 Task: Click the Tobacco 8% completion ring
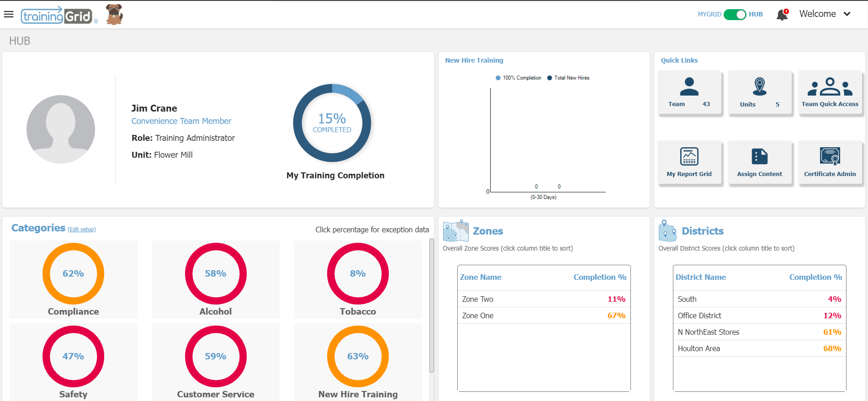(x=358, y=273)
